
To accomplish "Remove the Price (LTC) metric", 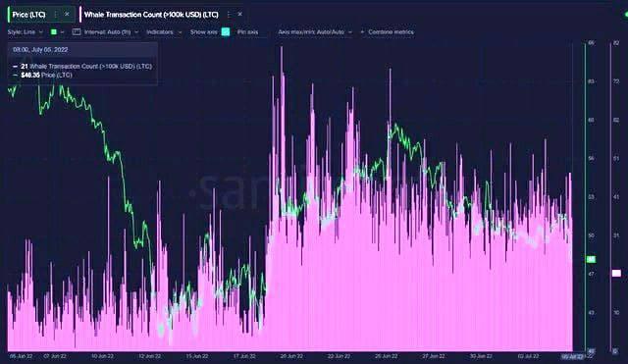I will (x=67, y=14).
